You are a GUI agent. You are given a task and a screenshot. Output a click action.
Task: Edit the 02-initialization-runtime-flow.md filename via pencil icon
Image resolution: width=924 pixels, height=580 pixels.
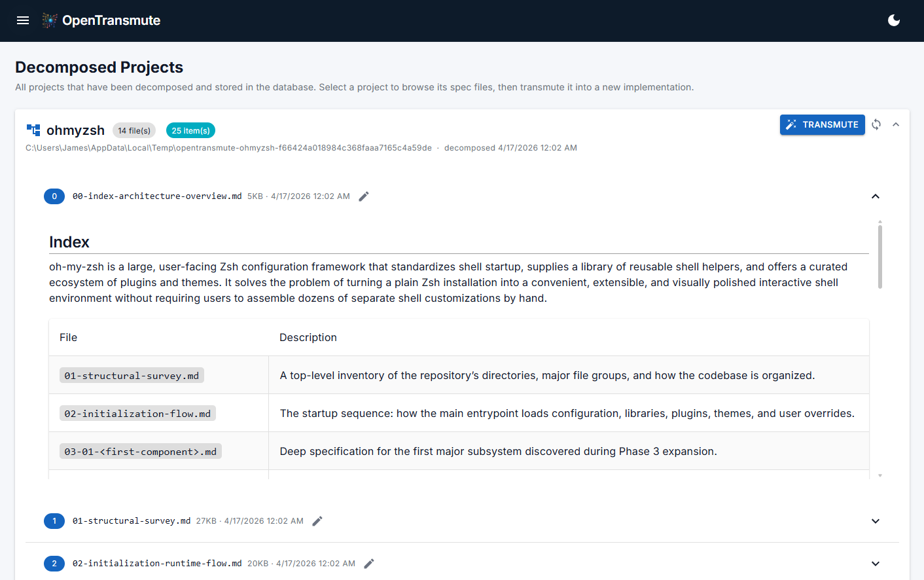(x=368, y=563)
